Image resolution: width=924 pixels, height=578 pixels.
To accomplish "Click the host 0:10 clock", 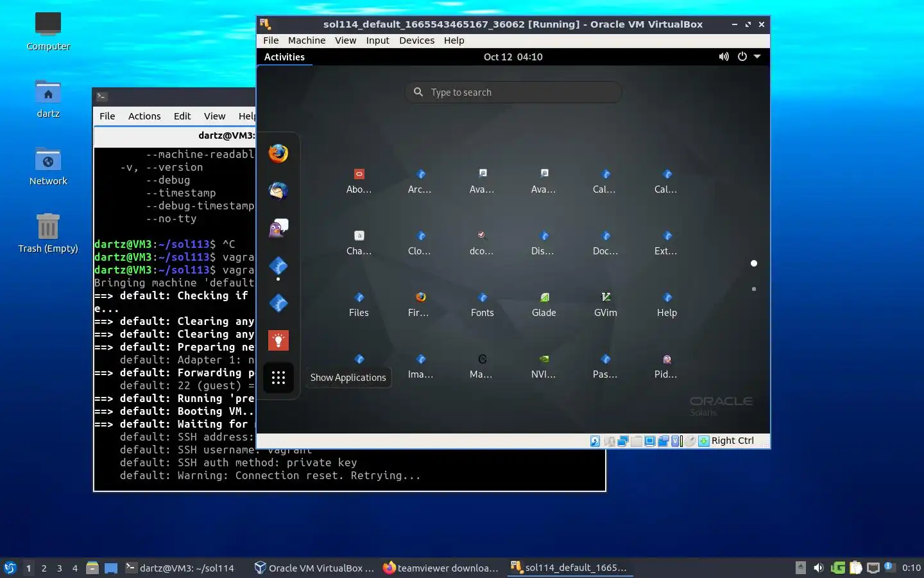I will coord(911,568).
